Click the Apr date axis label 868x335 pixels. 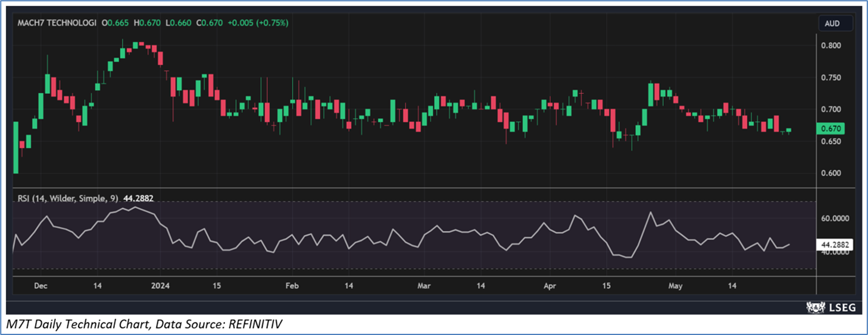click(x=551, y=286)
